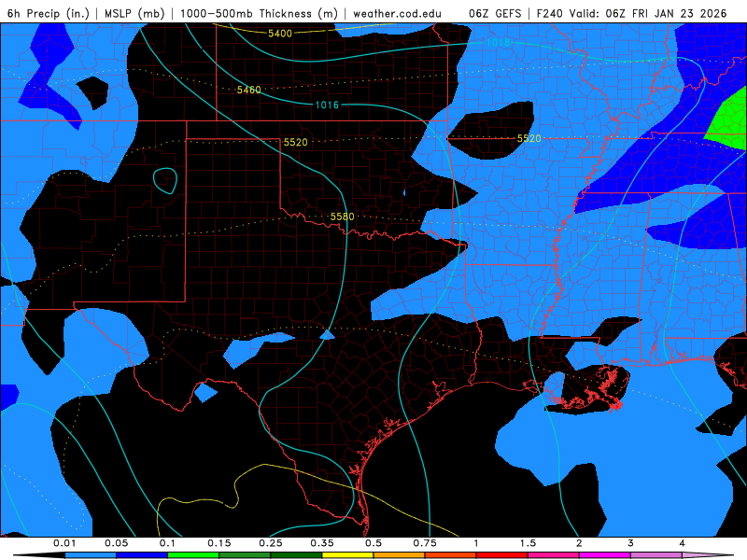Click the weather.cod.edu source text

coord(397,13)
